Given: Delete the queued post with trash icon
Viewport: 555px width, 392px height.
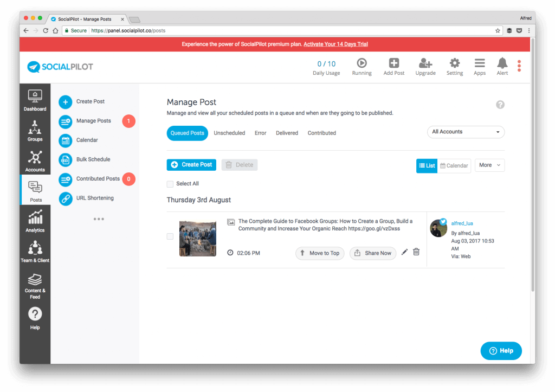Looking at the screenshot, I should pos(416,252).
